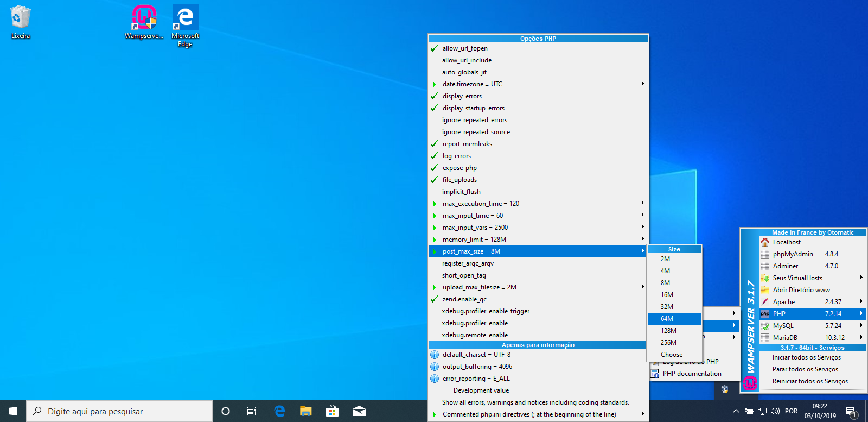
Task: Toggle display_errors option
Action: 538,96
